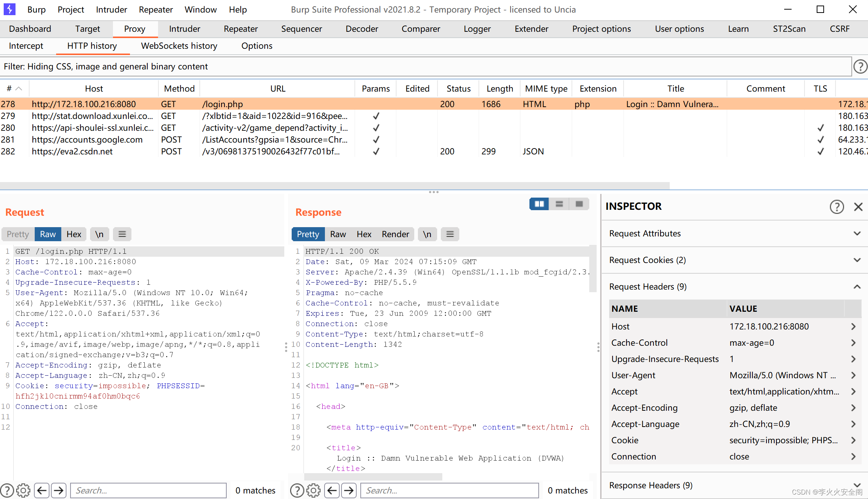868x499 pixels.
Task: Switch Response view to Render
Action: [395, 234]
